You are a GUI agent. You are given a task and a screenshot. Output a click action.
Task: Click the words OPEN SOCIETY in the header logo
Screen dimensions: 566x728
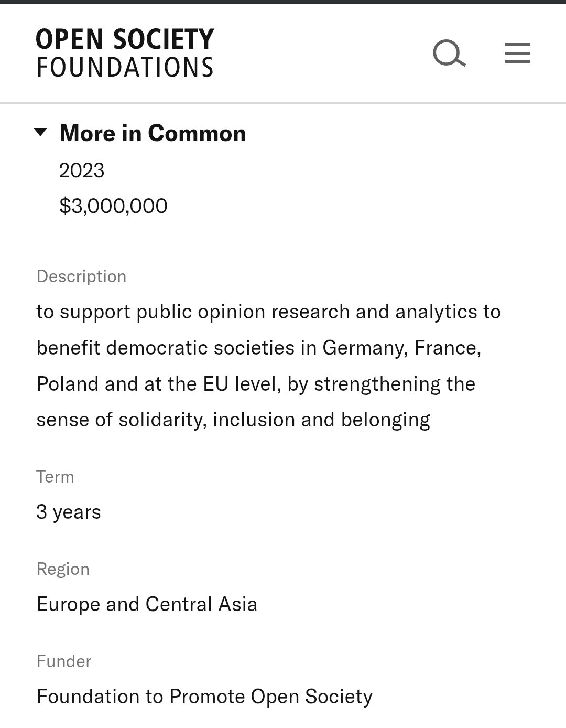[125, 40]
